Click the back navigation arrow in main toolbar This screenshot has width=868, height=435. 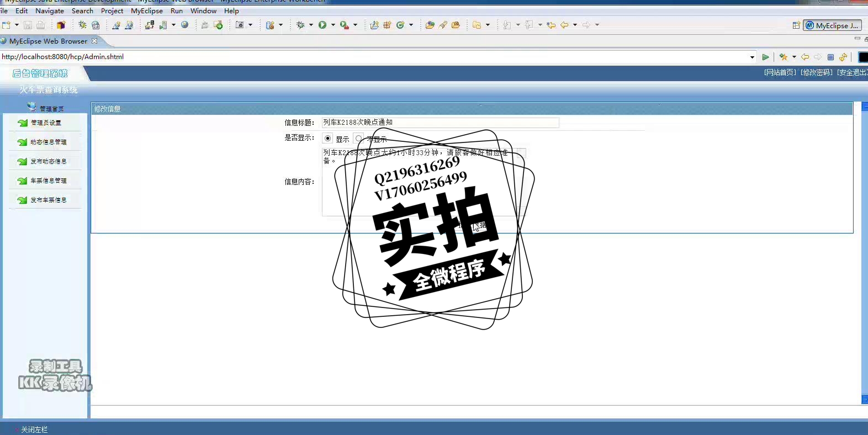564,25
